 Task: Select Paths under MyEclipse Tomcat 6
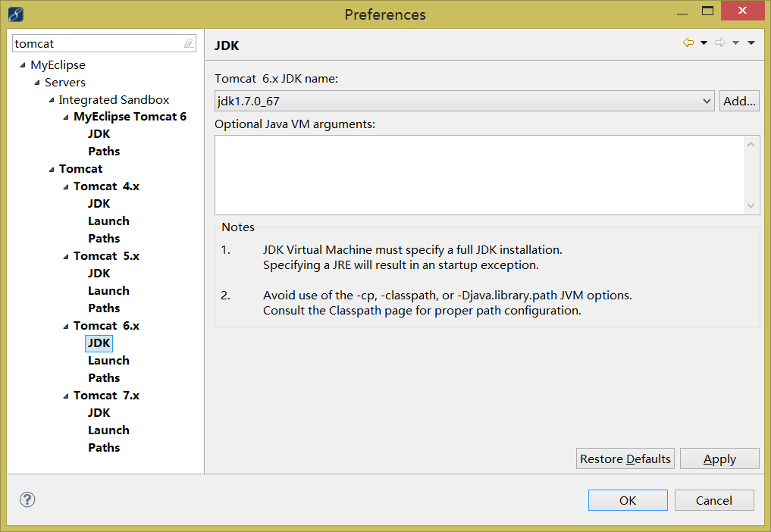pyautogui.click(x=104, y=151)
